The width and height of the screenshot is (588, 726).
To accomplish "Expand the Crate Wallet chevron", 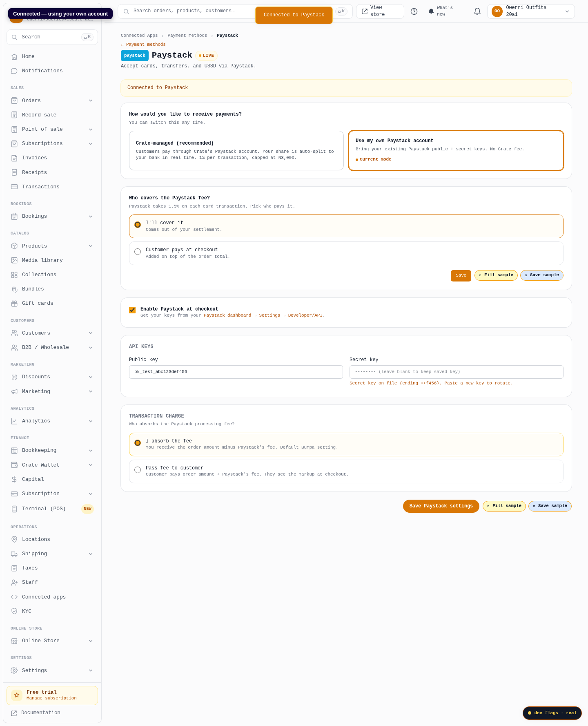I will tap(91, 465).
